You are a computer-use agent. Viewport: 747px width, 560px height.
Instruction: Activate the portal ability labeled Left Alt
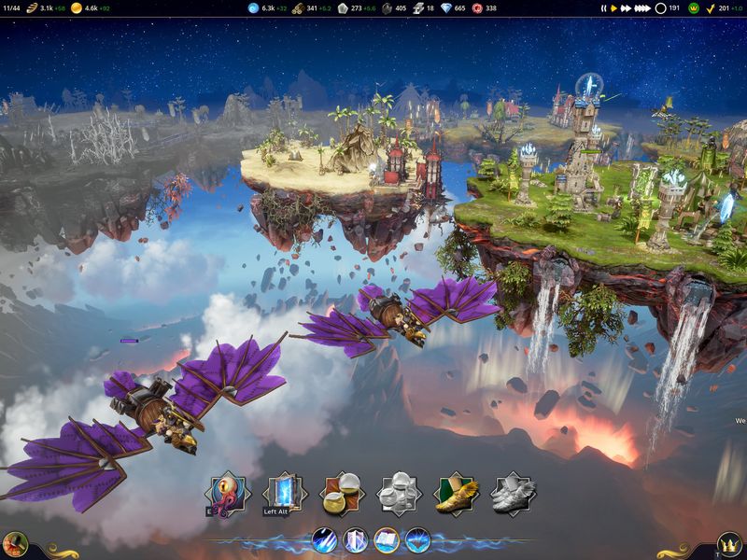(285, 495)
